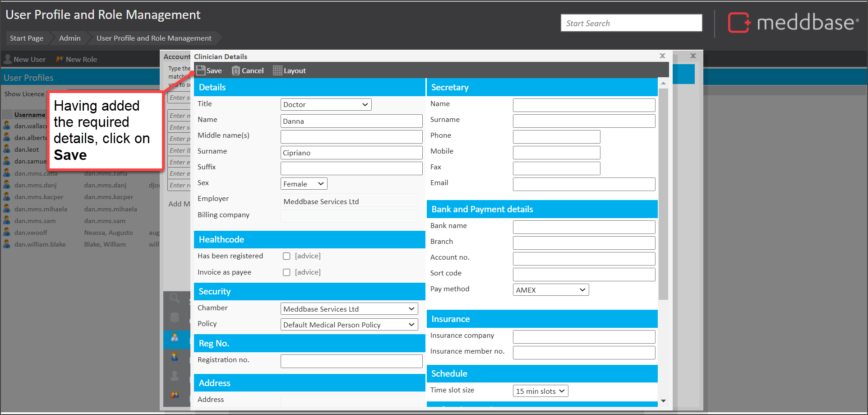
Task: Click user icon beside dan.mms.danj
Action: tap(7, 185)
